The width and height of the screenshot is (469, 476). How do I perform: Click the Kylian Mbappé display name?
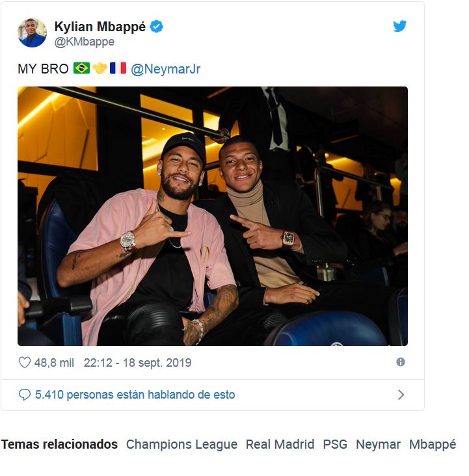pos(100,27)
